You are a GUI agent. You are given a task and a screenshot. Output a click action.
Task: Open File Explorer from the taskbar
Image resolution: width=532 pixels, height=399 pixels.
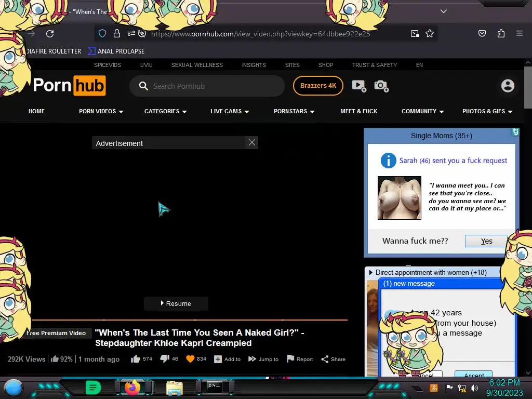[175, 388]
